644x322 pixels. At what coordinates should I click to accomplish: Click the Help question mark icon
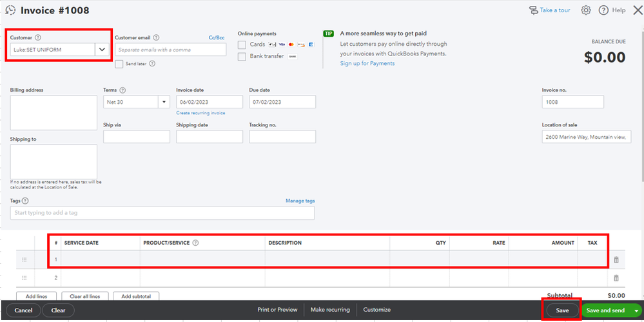click(x=603, y=10)
